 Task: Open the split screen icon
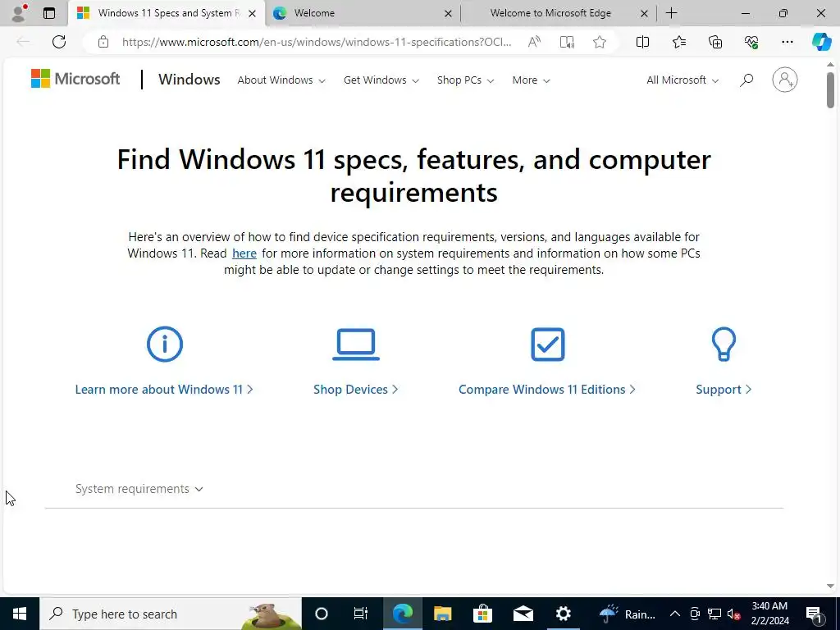click(x=642, y=42)
